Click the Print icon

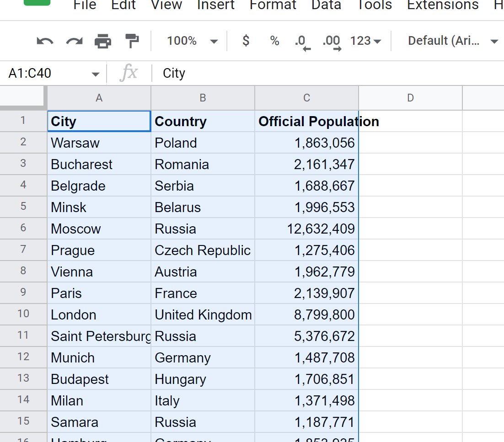click(103, 41)
